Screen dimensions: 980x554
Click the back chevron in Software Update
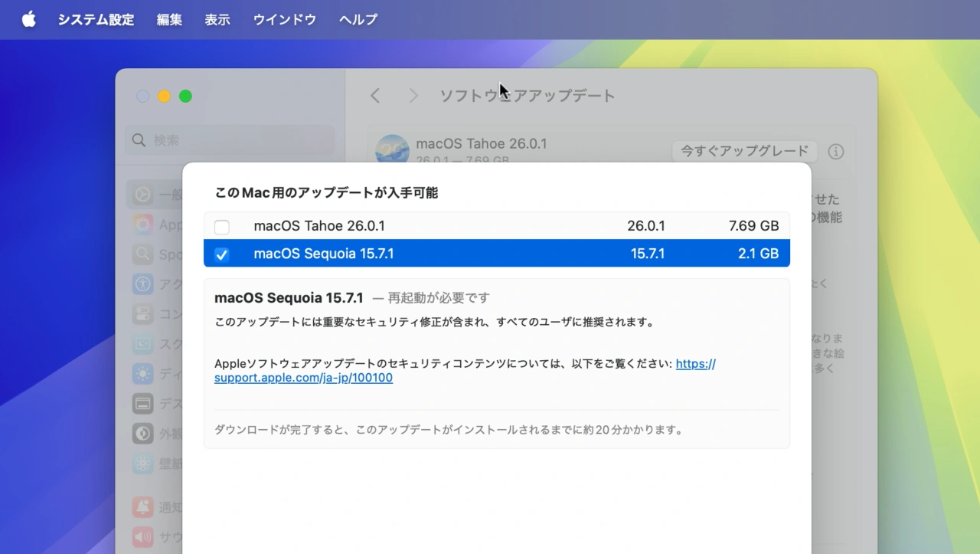(375, 95)
